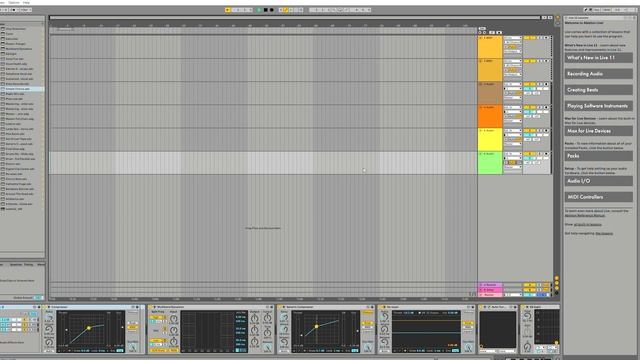Screen dimensions: 640x360
Task: Click the Multiband Dynamics Amount knob
Action: pyautogui.click(x=267, y=347)
